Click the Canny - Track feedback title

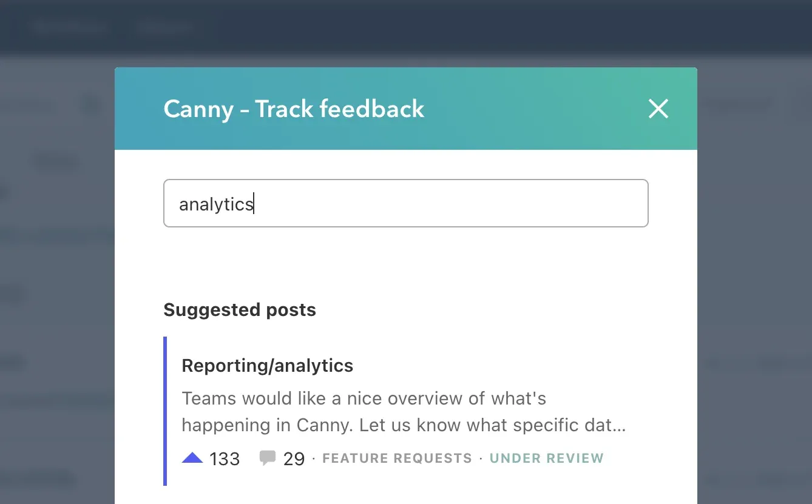pyautogui.click(x=293, y=109)
